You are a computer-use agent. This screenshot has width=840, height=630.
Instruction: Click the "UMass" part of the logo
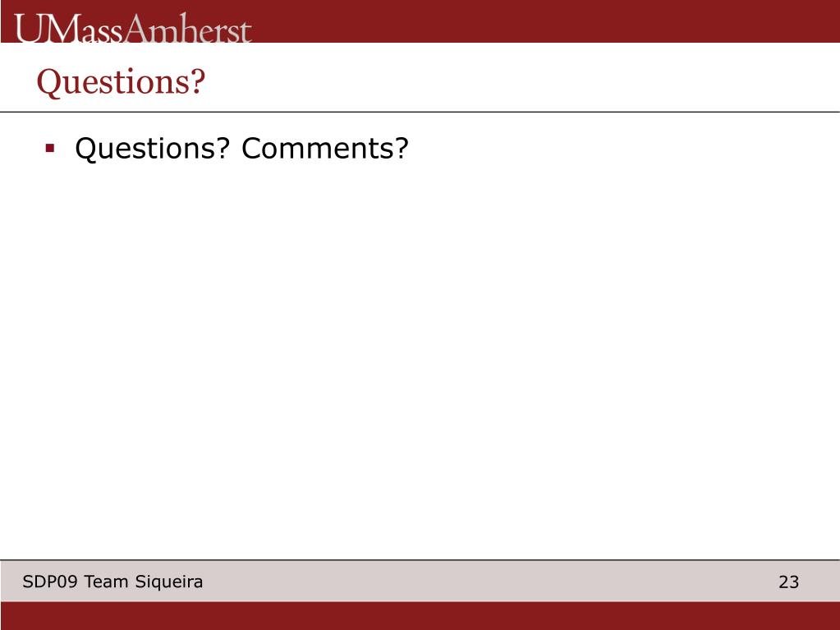point(69,28)
